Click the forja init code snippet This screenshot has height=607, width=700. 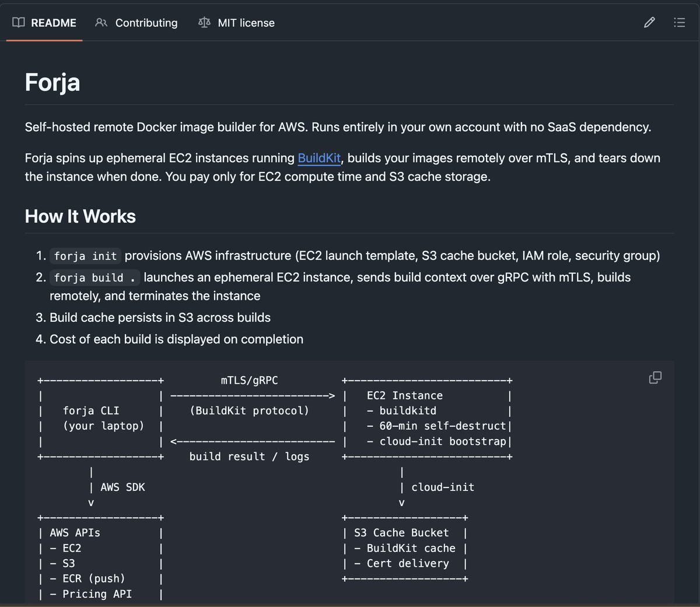[x=85, y=256]
